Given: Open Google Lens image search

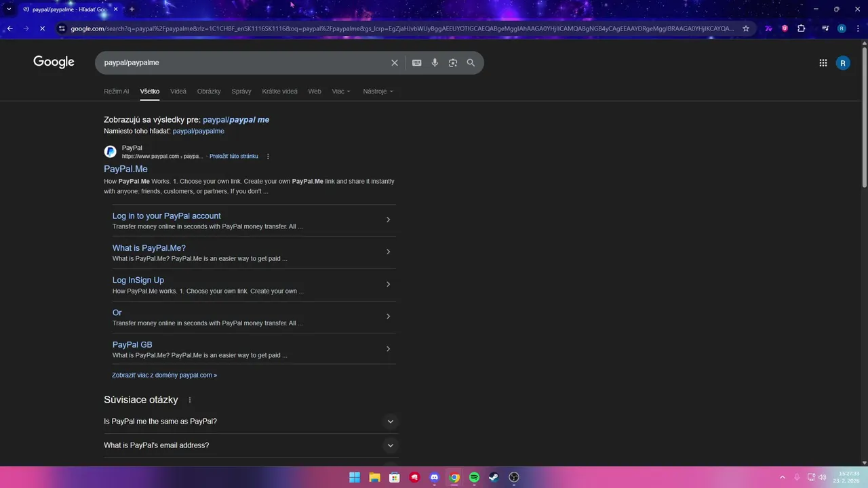Looking at the screenshot, I should pyautogui.click(x=453, y=62).
